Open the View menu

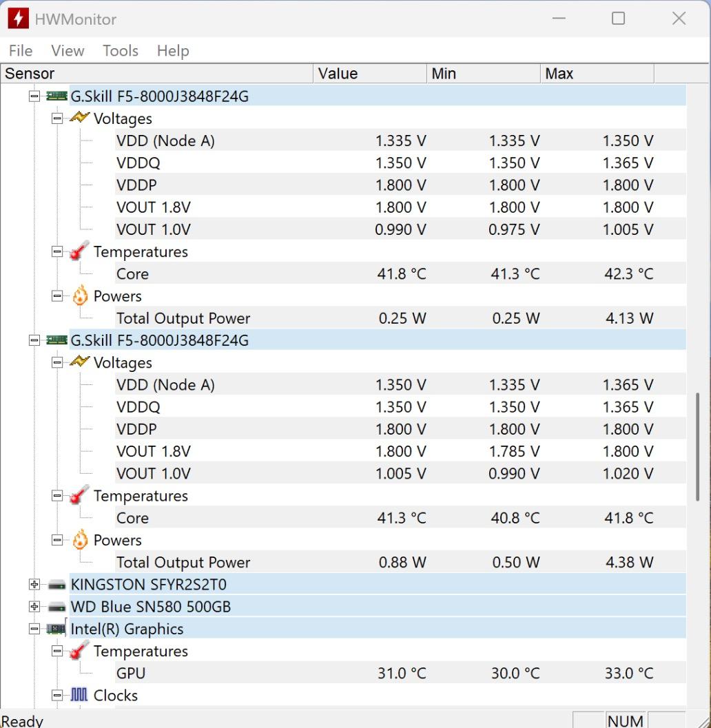[68, 51]
